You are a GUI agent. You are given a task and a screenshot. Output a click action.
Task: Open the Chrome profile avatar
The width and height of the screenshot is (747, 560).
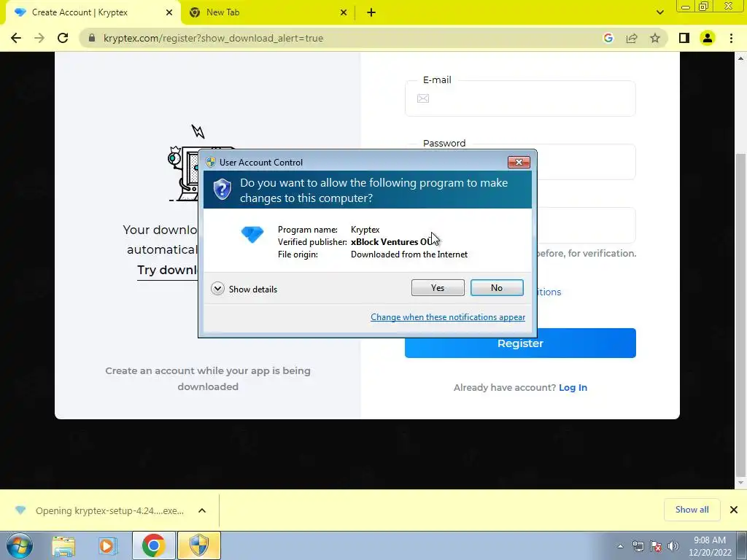[708, 38]
